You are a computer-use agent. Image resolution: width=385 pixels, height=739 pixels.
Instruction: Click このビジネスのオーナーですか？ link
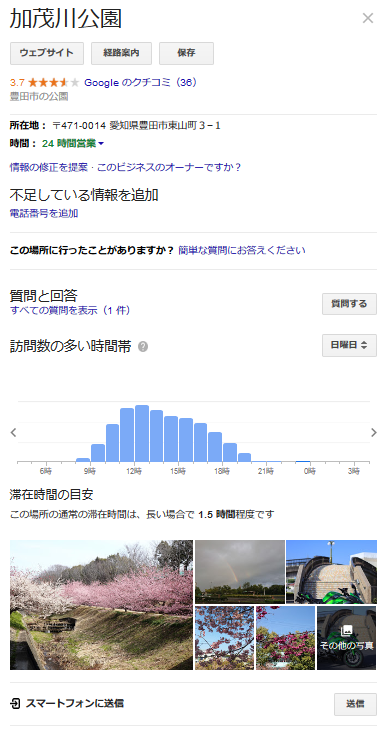pyautogui.click(x=169, y=167)
